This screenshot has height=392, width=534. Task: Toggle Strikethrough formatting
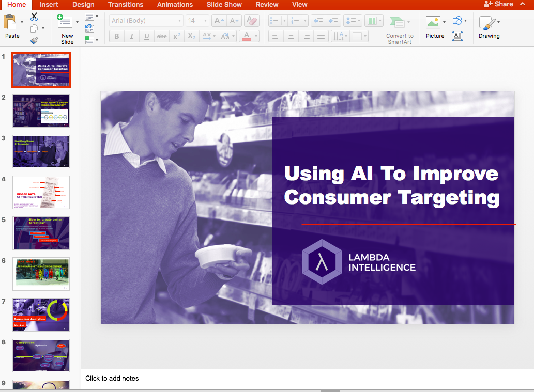click(162, 36)
